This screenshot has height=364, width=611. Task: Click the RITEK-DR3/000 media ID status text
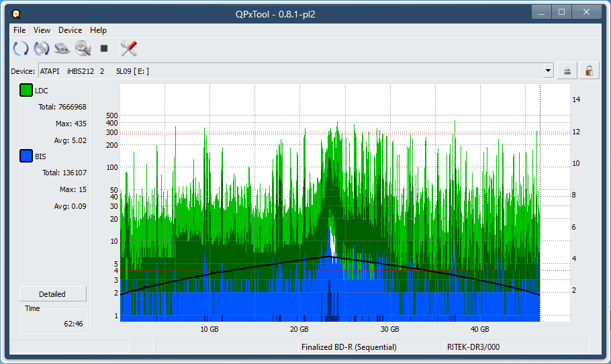473,347
